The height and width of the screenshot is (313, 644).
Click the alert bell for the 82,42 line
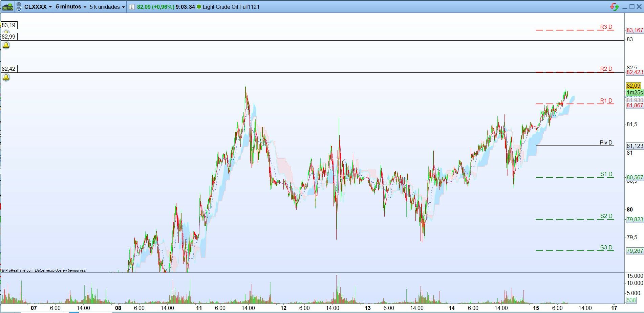[x=6, y=77]
